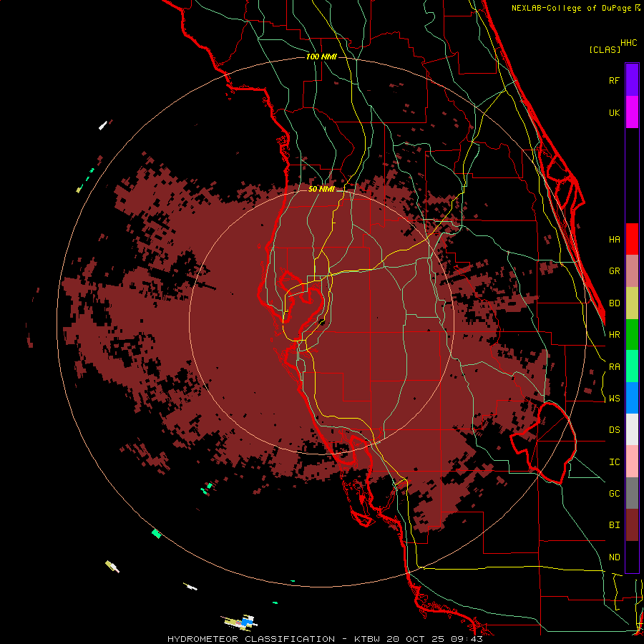Click the UK magenta legend swatch
Viewport: 644px width, 644px height.
[632, 112]
